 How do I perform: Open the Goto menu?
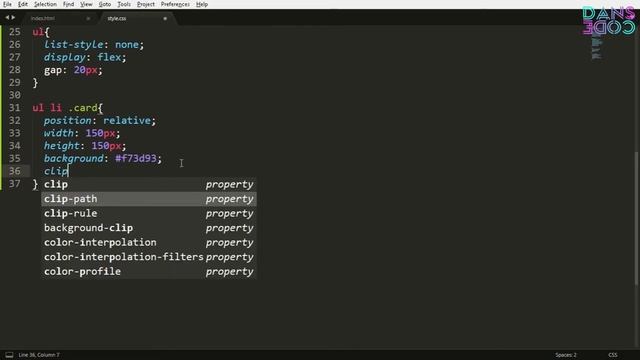click(105, 4)
